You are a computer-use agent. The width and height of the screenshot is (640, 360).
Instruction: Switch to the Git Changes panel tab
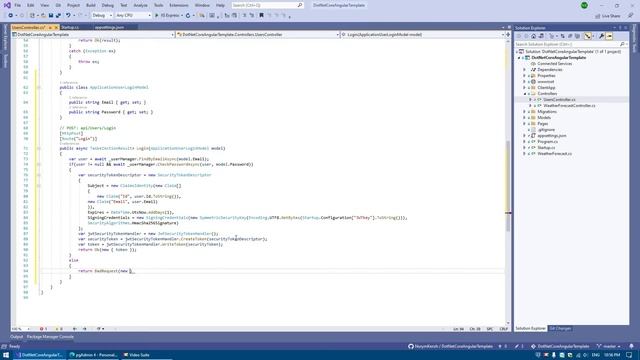pos(560,329)
